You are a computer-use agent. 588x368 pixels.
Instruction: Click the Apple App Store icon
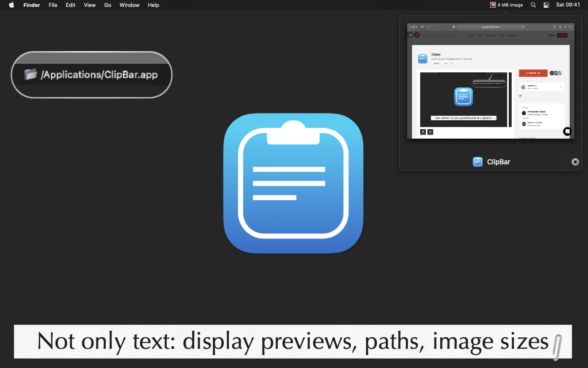523,87
